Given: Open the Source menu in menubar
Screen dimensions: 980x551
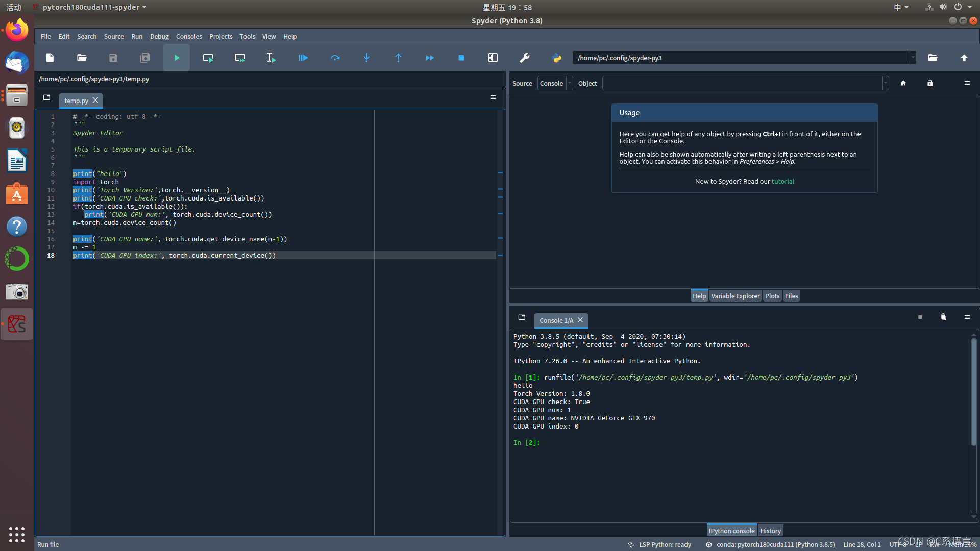Looking at the screenshot, I should coord(113,36).
